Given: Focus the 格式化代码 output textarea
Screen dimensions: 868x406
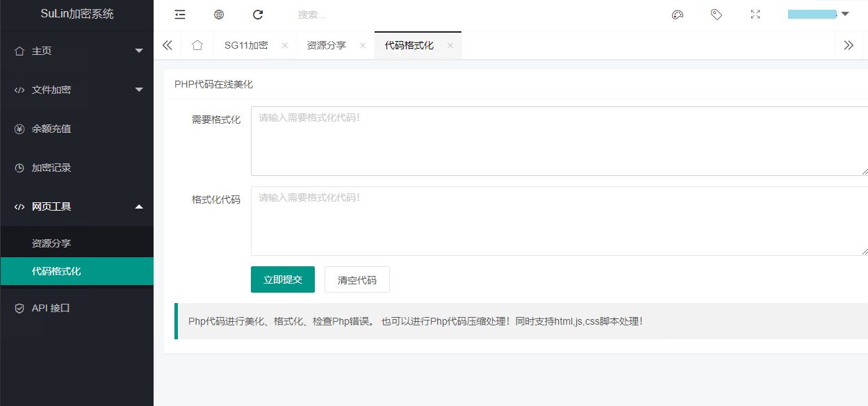Looking at the screenshot, I should 559,221.
